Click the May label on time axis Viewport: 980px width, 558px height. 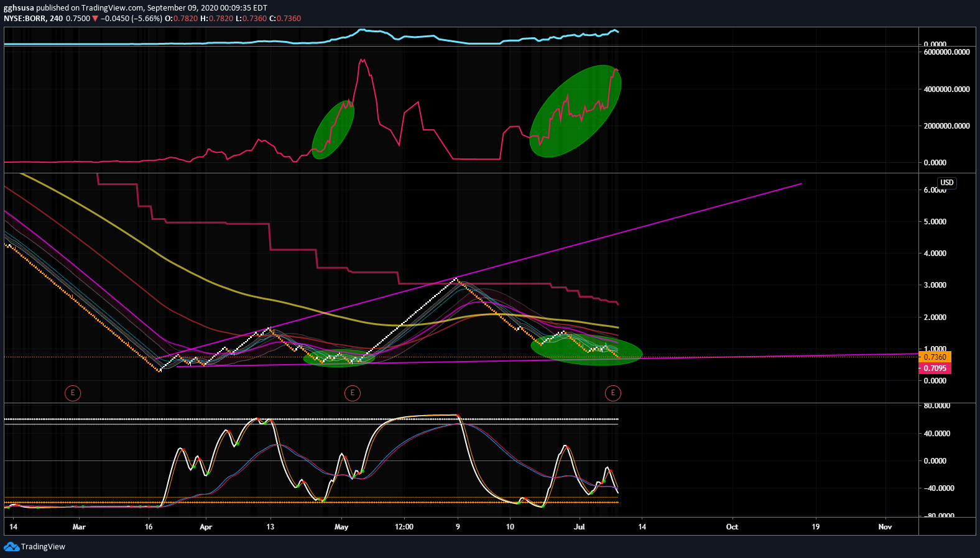tap(341, 527)
